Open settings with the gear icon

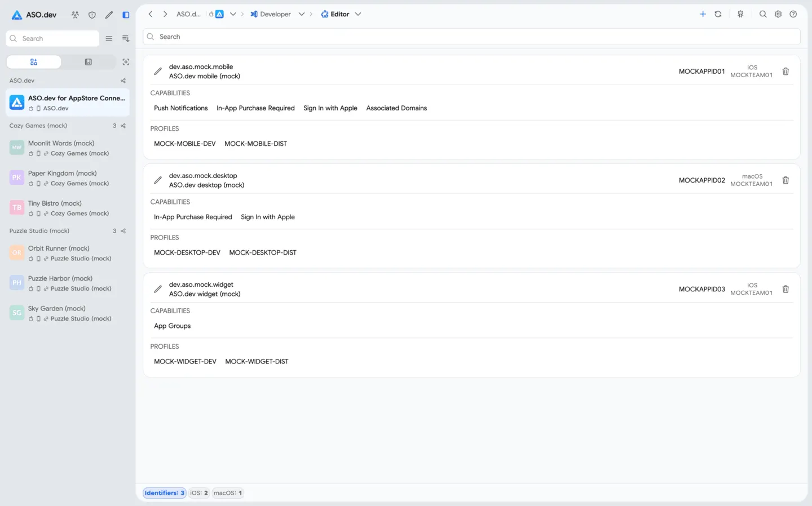778,14
